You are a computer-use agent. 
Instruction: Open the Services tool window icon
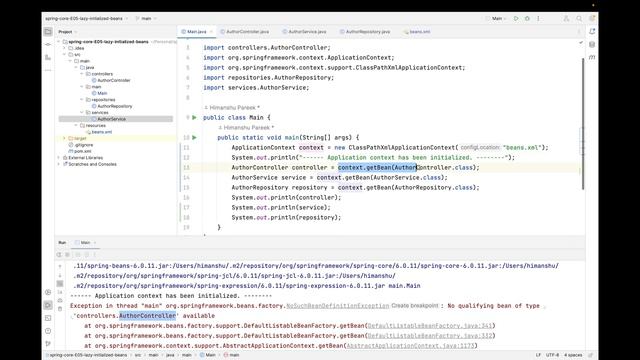click(x=48, y=292)
